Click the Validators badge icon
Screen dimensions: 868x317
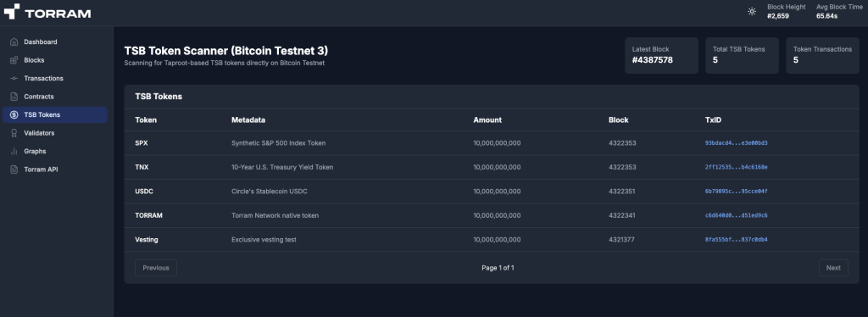coord(14,133)
